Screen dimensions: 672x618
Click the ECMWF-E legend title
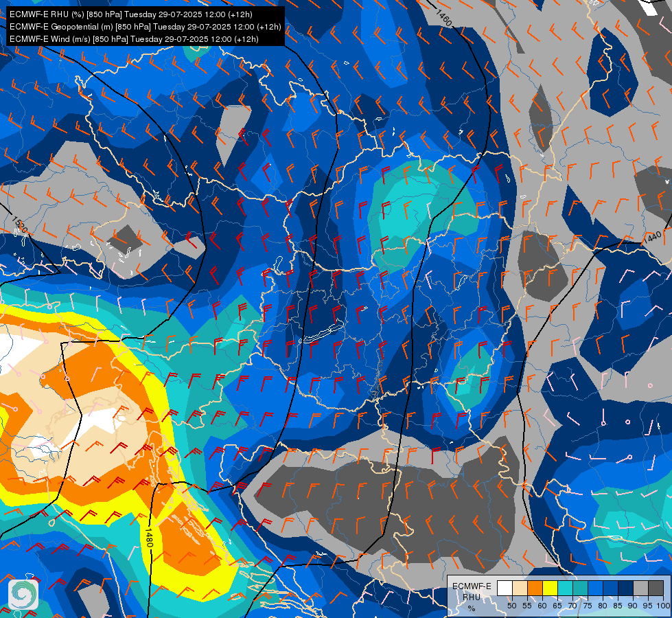pos(472,586)
